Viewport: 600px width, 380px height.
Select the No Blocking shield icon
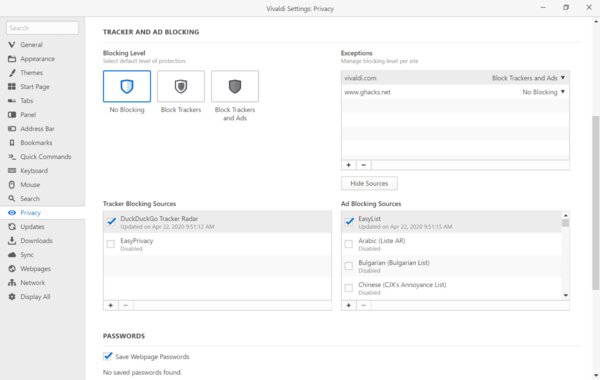[127, 86]
